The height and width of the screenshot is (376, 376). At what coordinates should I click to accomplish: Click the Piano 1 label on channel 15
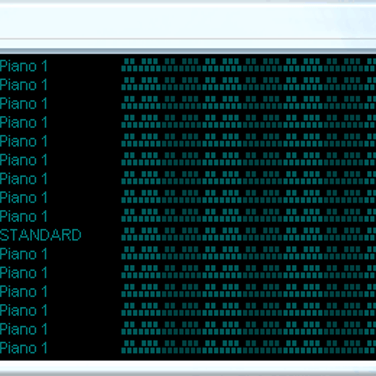pyautogui.click(x=23, y=329)
